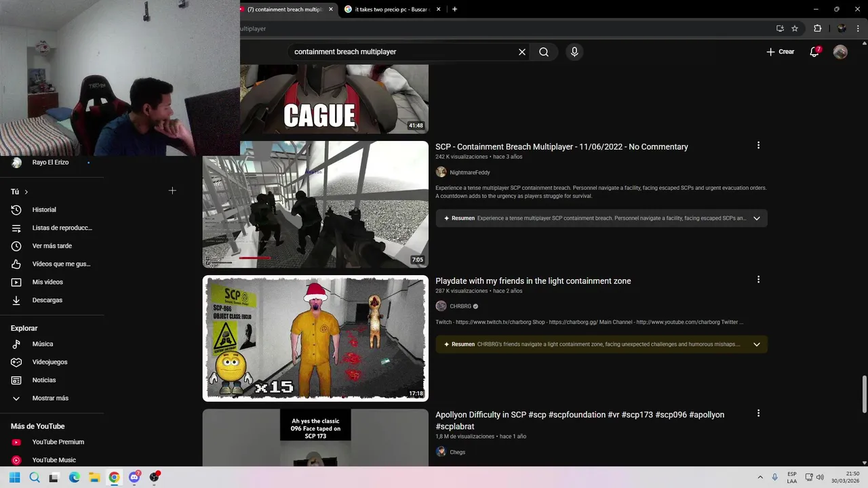Image resolution: width=868 pixels, height=488 pixels.
Task: Click the Crear button
Action: (781, 52)
